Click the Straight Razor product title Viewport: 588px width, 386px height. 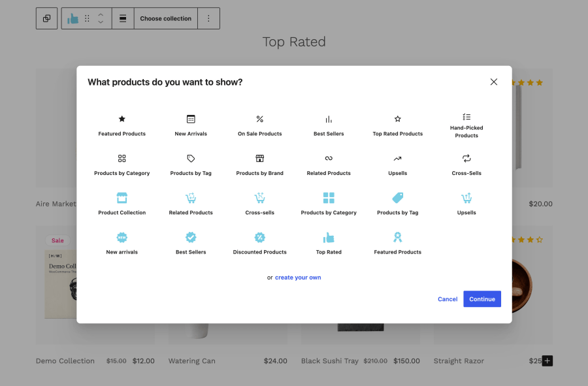click(459, 361)
